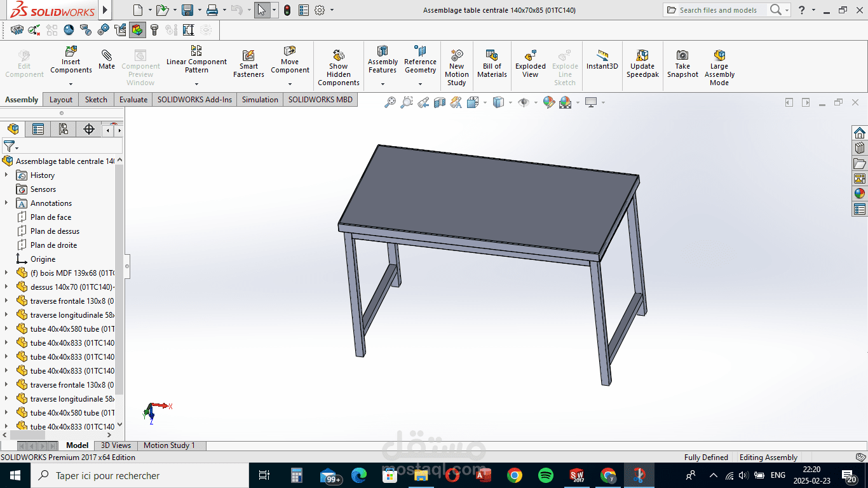Switch to 3D Views bottom tab
This screenshot has height=488, width=868.
tap(116, 445)
